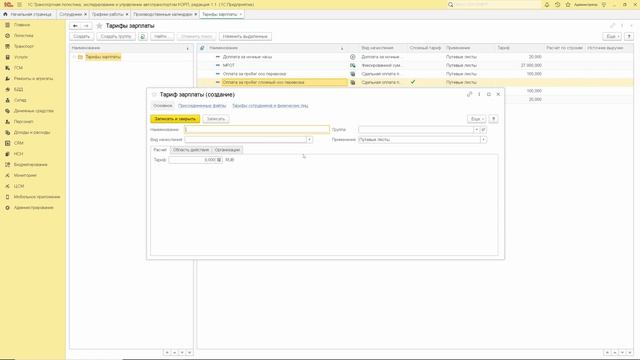Open the Склад section in sidebar
Image resolution: width=640 pixels, height=360 pixels.
pos(20,100)
